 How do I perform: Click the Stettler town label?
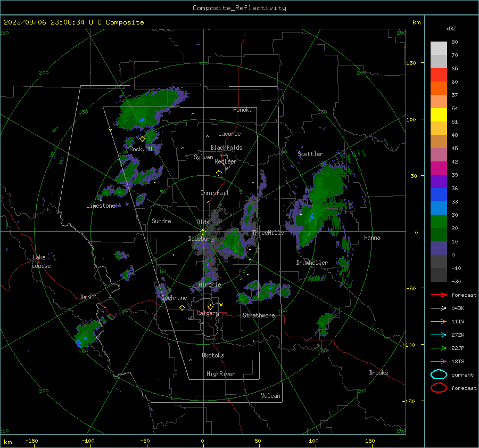[310, 154]
